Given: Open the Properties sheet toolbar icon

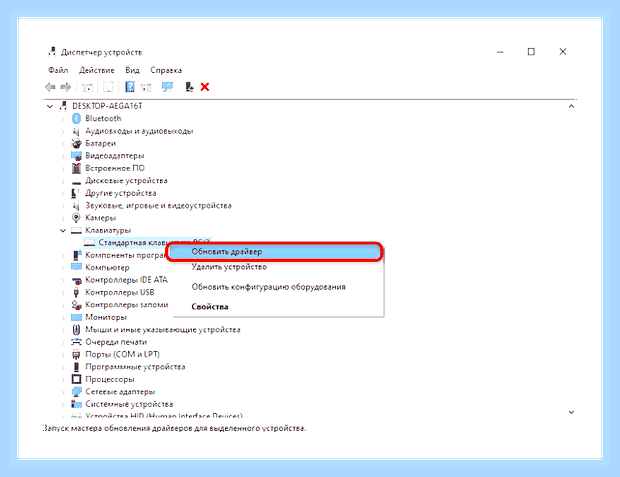Looking at the screenshot, I should click(x=108, y=87).
